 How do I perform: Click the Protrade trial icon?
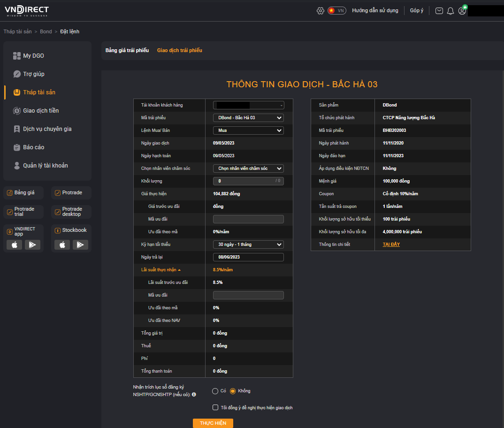10,212
